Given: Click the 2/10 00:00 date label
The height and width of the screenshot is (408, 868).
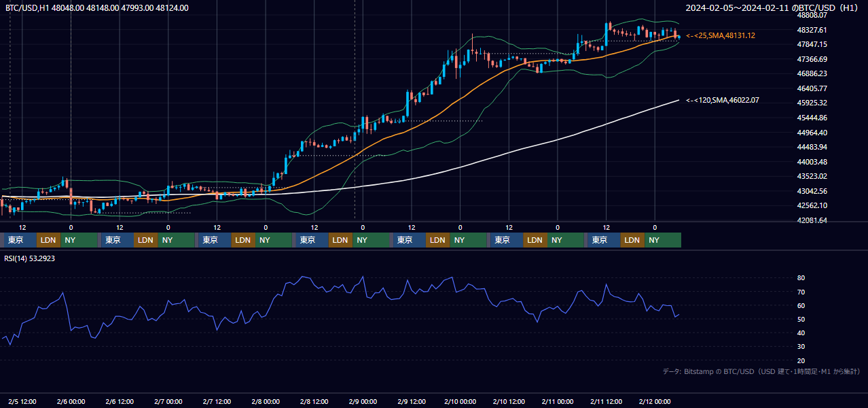Looking at the screenshot, I should [460, 401].
